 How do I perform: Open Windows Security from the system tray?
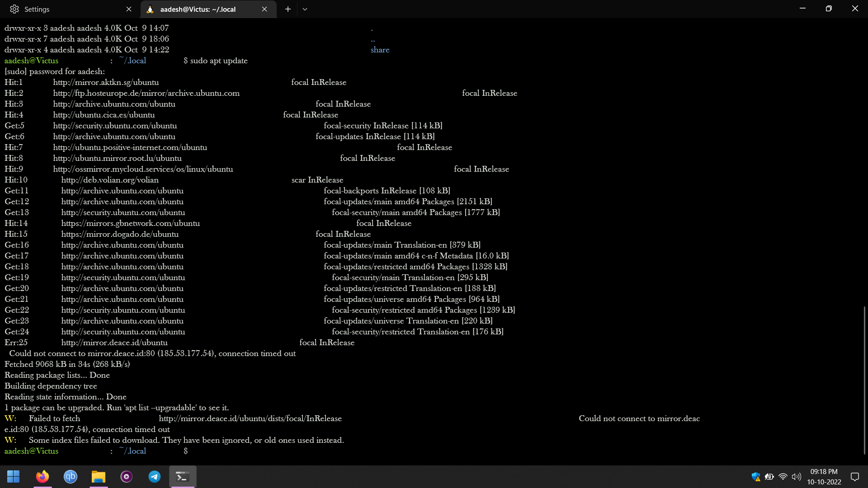(x=755, y=477)
